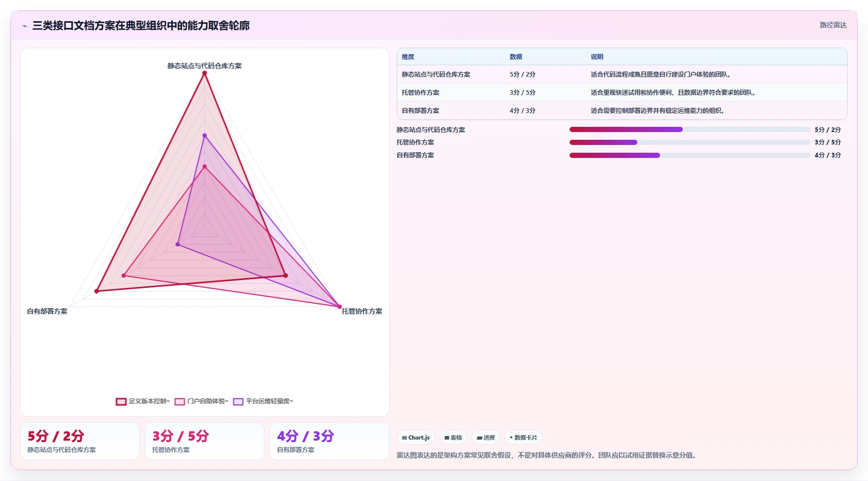Click the 静态站点与代码仓库方案 progress bar
The height and width of the screenshot is (481, 868).
[690, 129]
